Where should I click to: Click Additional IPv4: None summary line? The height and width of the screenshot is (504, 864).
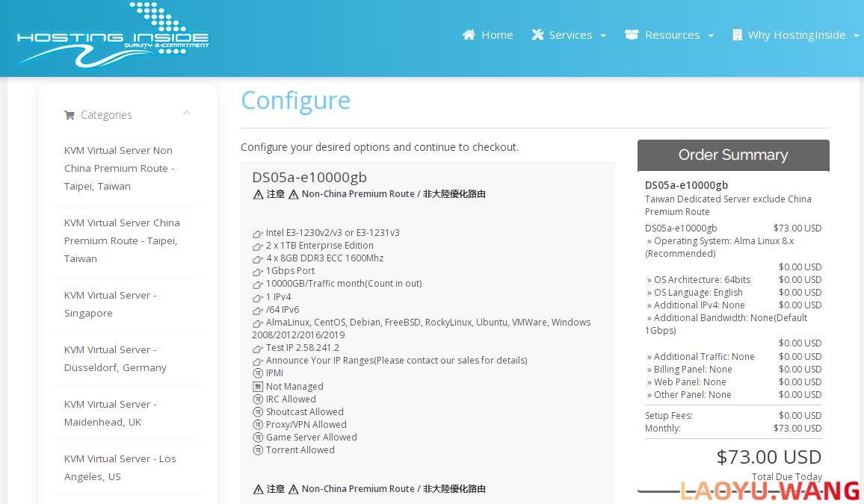coord(733,305)
